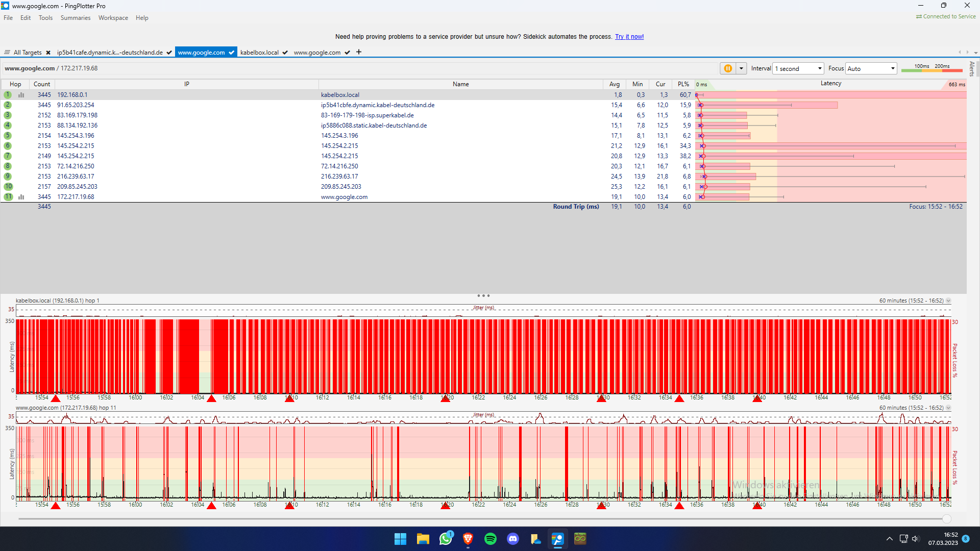Open the hamburger menu beside All Targets
The width and height of the screenshot is (980, 551).
(7, 52)
